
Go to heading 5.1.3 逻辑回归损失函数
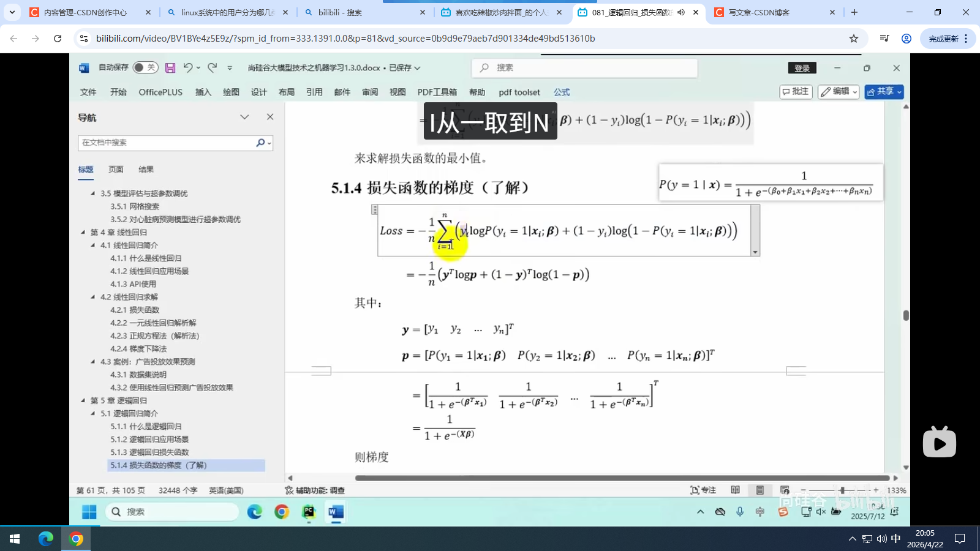150,452
